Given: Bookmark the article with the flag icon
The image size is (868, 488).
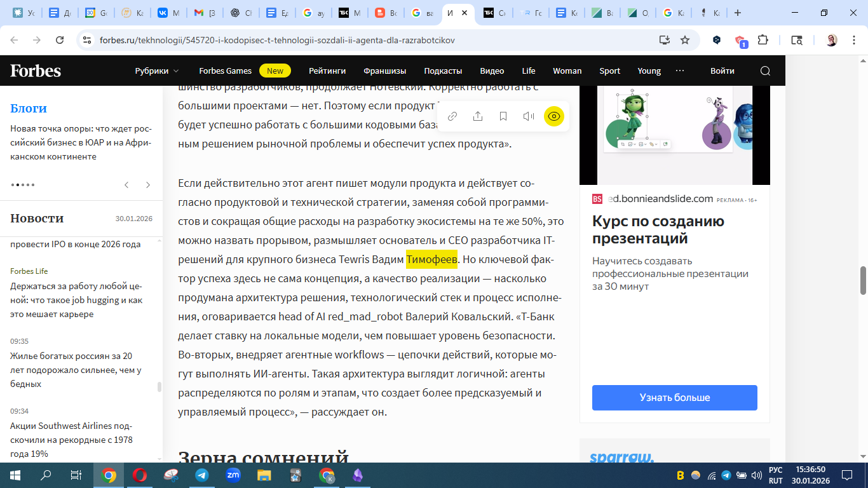Looking at the screenshot, I should pos(503,116).
